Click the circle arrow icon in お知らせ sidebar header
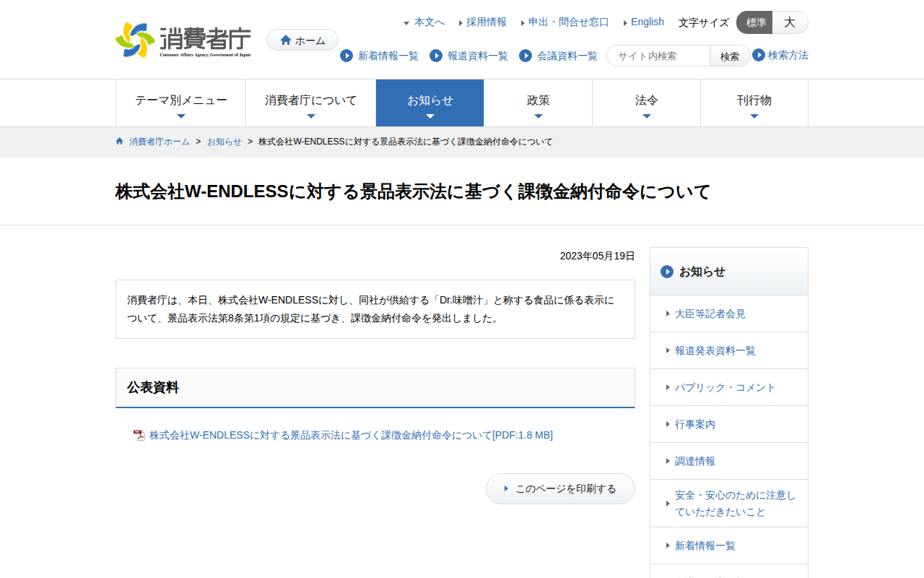 pyautogui.click(x=667, y=272)
